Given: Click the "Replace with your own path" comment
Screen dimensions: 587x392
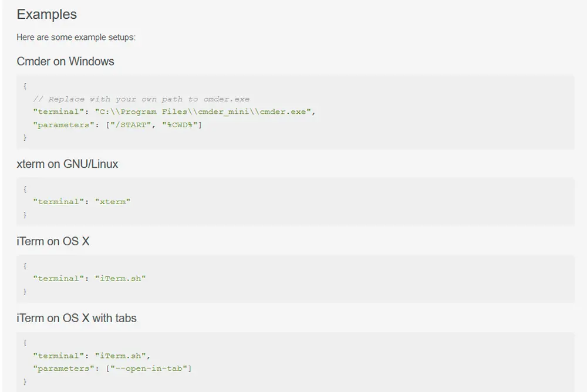Looking at the screenshot, I should 141,99.
